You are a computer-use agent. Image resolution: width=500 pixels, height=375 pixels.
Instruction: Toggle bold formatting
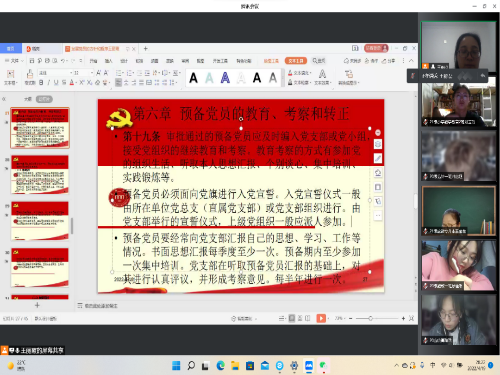click(x=41, y=82)
